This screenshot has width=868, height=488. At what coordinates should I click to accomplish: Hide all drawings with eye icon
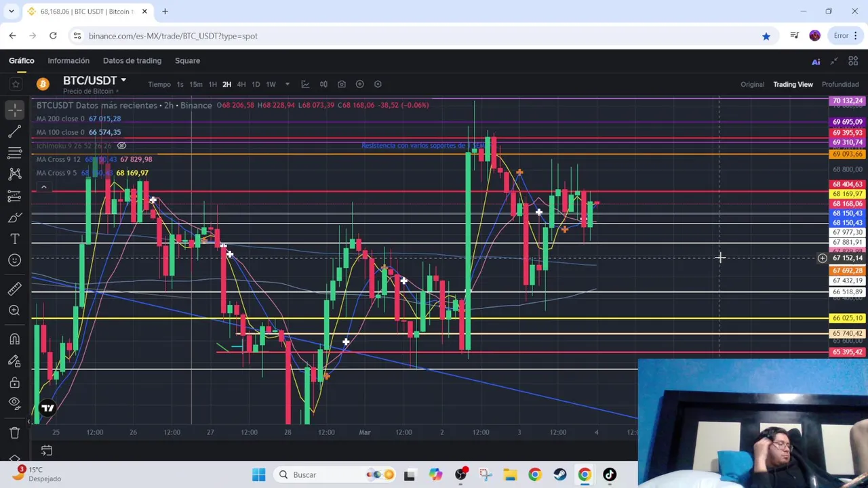tap(14, 403)
